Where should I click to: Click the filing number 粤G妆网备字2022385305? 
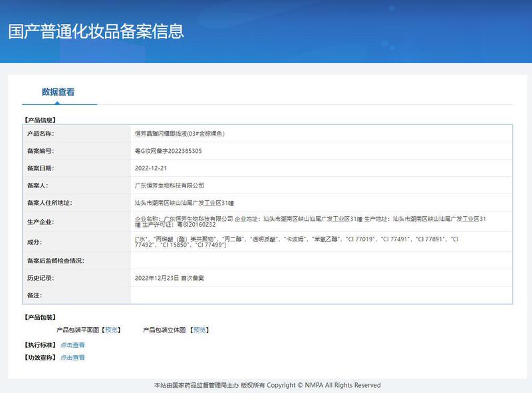coord(168,151)
